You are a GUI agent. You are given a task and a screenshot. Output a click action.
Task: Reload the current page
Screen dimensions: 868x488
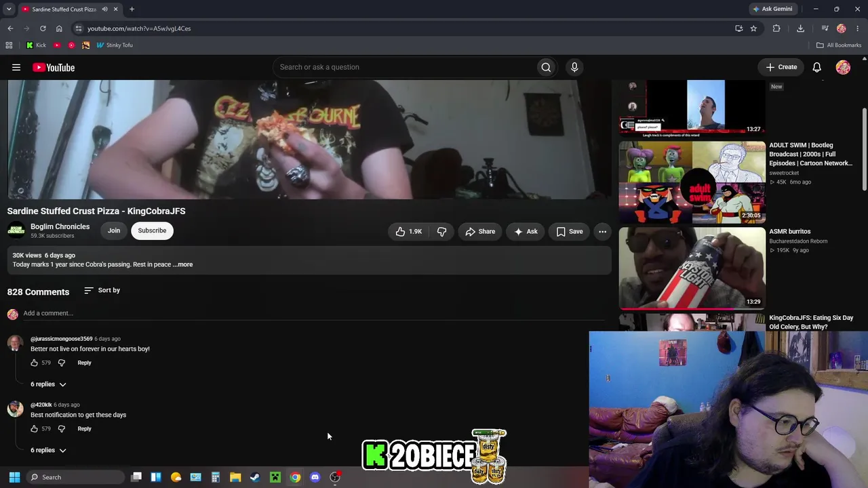(43, 28)
